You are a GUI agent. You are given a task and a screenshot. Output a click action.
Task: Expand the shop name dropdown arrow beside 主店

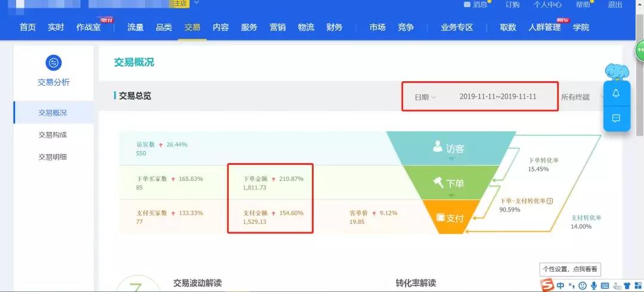coord(196,3)
